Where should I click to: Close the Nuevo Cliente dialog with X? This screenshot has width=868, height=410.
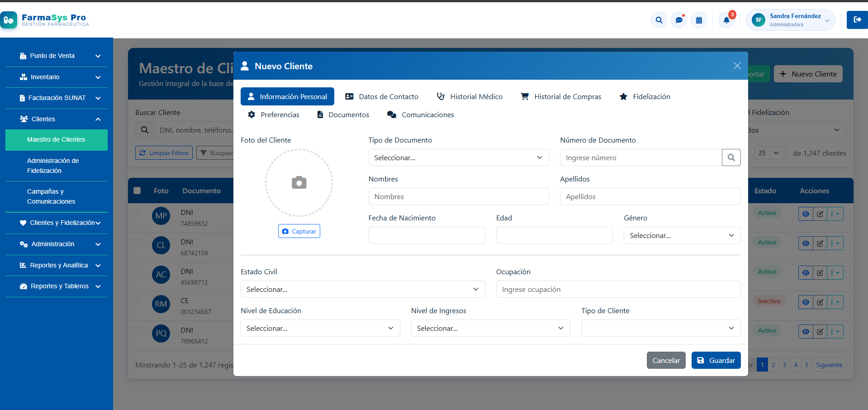pyautogui.click(x=737, y=66)
